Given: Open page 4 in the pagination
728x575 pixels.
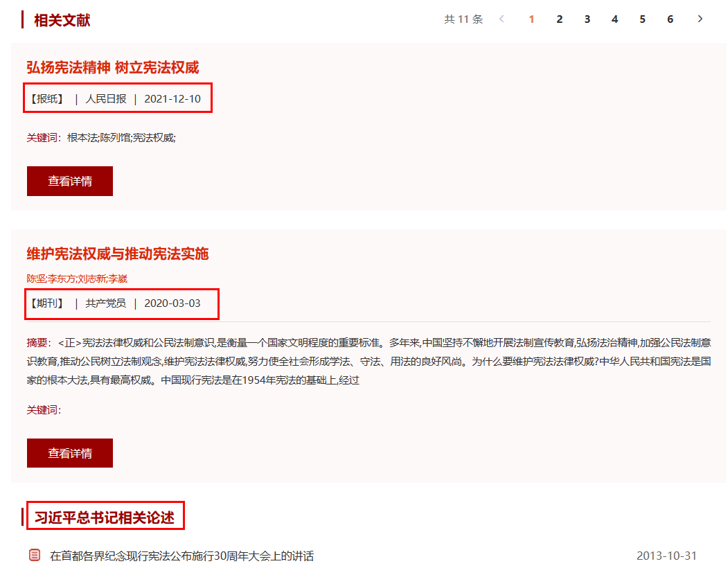Looking at the screenshot, I should [x=614, y=19].
